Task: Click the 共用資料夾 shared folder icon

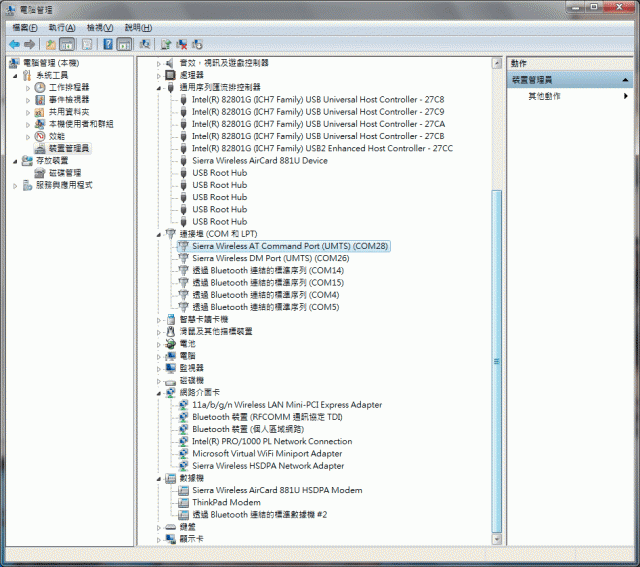Action: [x=40, y=112]
